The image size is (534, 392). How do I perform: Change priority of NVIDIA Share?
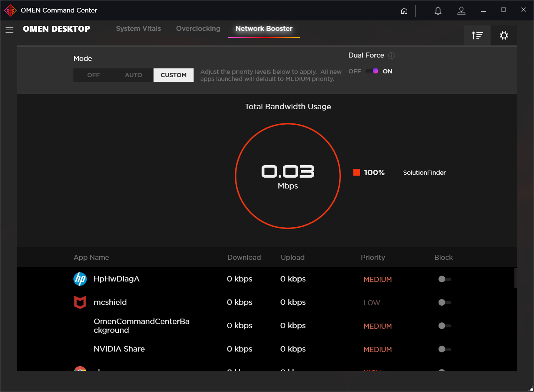coord(378,349)
